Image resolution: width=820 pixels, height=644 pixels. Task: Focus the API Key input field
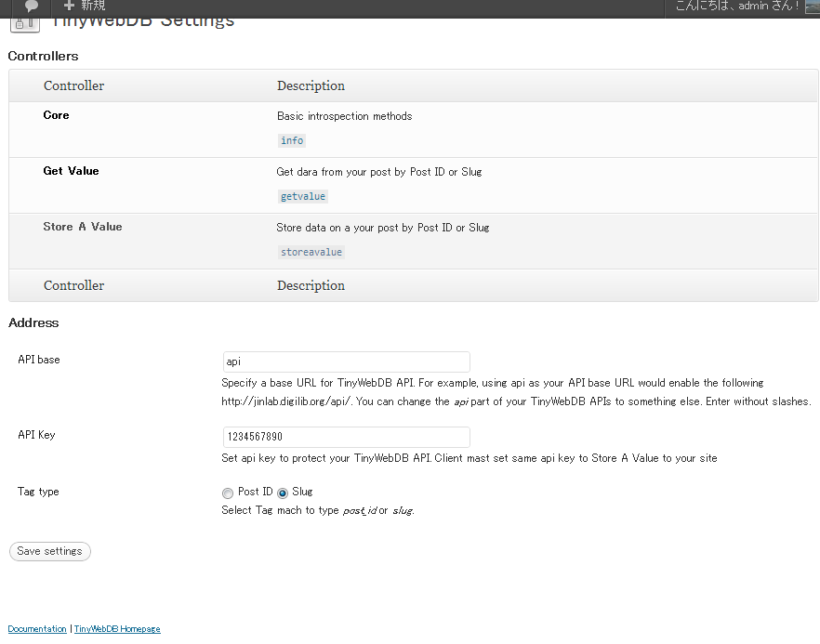pyautogui.click(x=346, y=437)
